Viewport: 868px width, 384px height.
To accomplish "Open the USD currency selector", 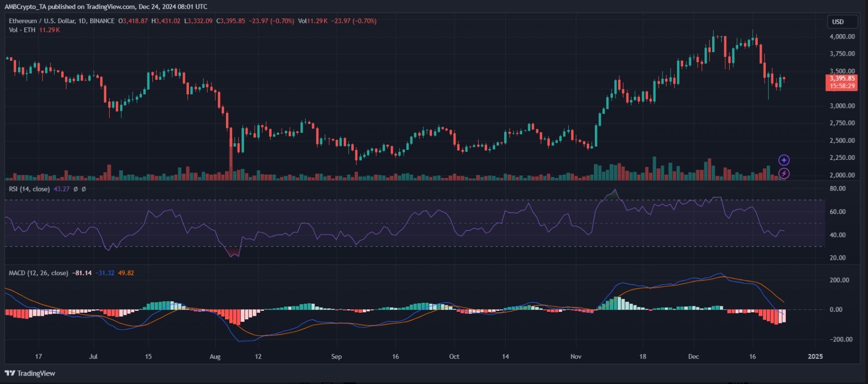I will coord(842,22).
